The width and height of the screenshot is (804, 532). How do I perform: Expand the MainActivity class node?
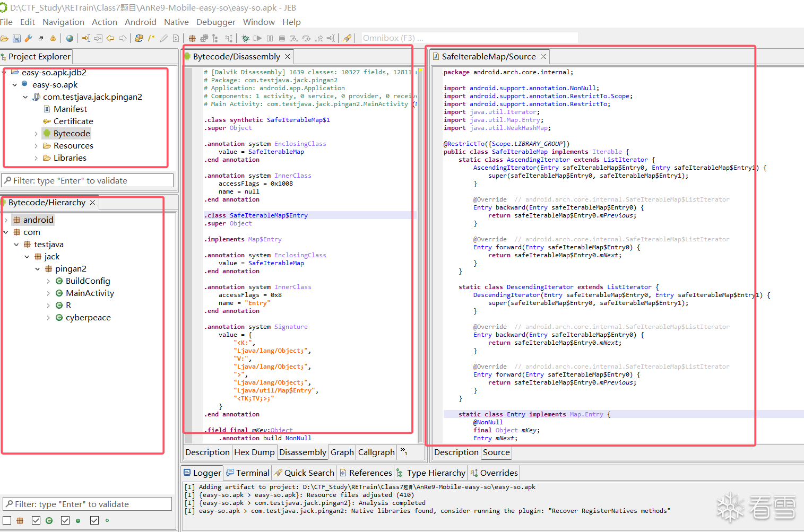pos(48,293)
